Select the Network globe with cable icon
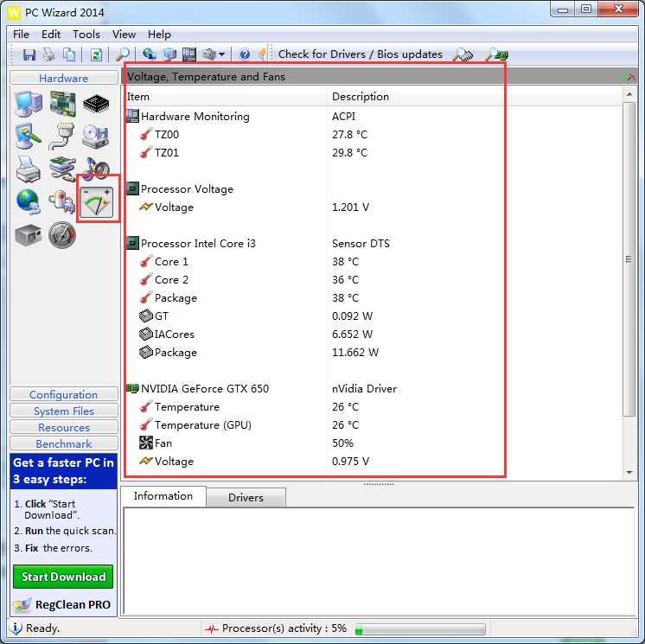 29,202
